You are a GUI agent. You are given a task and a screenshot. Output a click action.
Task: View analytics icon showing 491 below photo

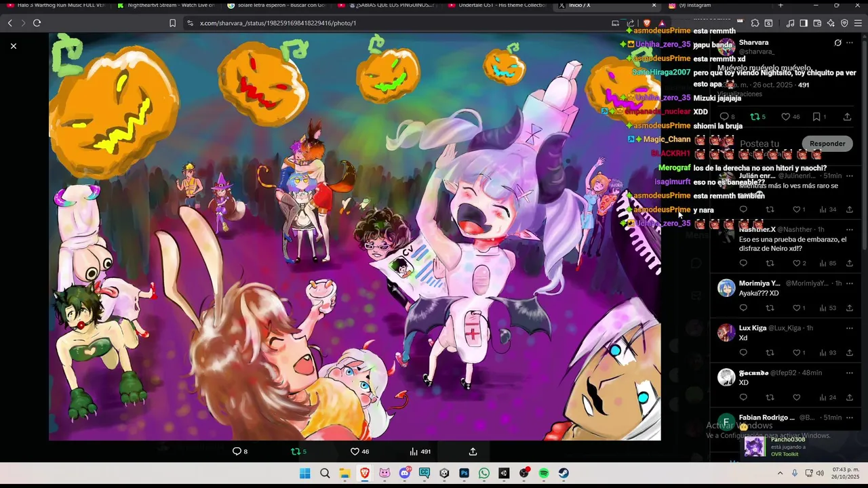414,451
